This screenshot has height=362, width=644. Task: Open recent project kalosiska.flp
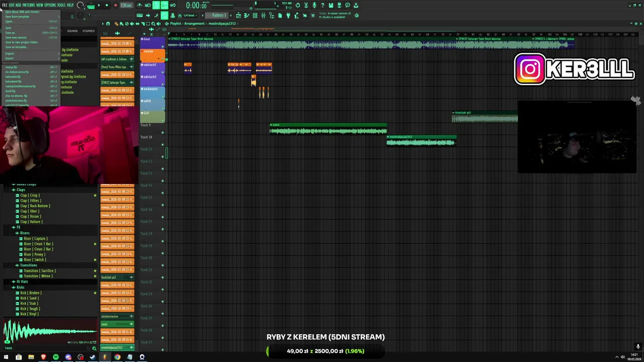[31, 76]
